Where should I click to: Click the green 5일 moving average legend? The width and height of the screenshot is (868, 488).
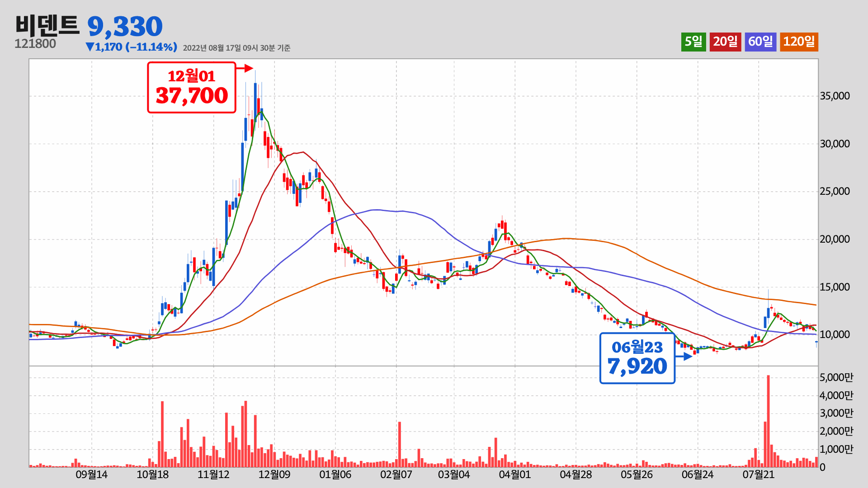(693, 42)
